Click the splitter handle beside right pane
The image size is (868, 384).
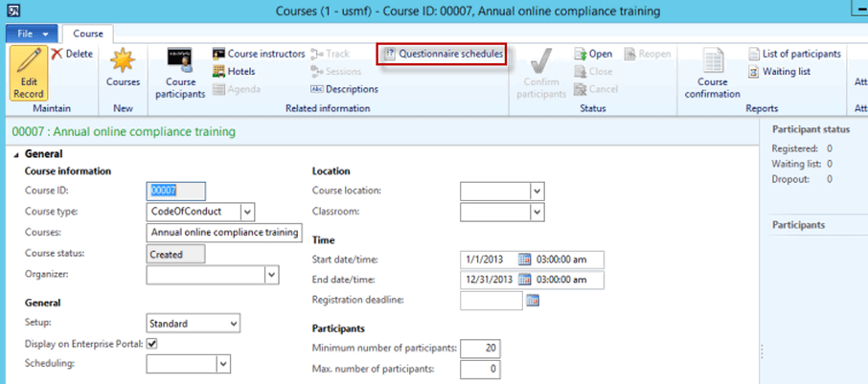(x=764, y=351)
